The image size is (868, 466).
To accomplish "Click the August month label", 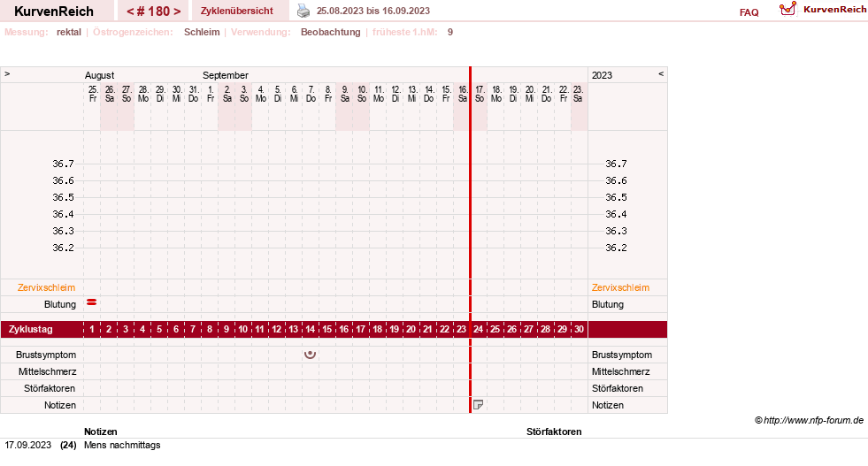I will [x=99, y=75].
